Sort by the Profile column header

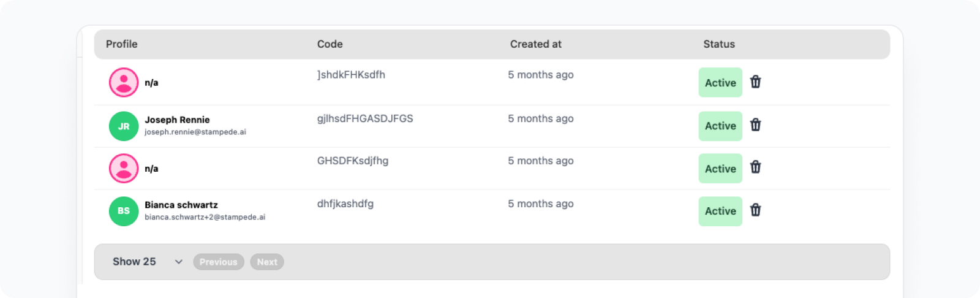[x=122, y=44]
